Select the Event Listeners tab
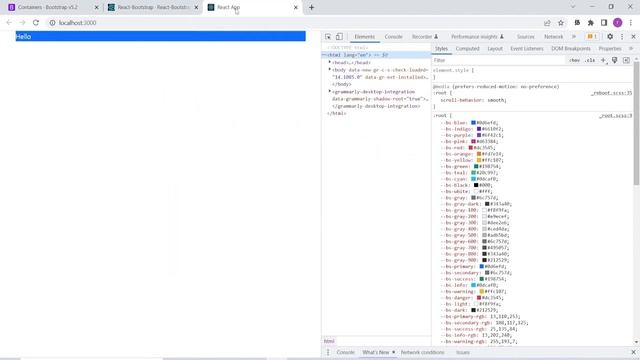This screenshot has height=360, width=640. pos(527,49)
